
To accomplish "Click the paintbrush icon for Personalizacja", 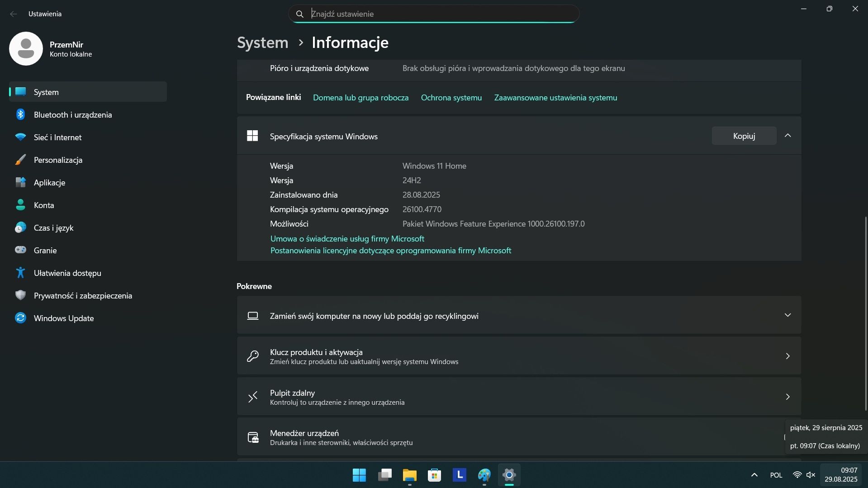I will click(x=20, y=160).
